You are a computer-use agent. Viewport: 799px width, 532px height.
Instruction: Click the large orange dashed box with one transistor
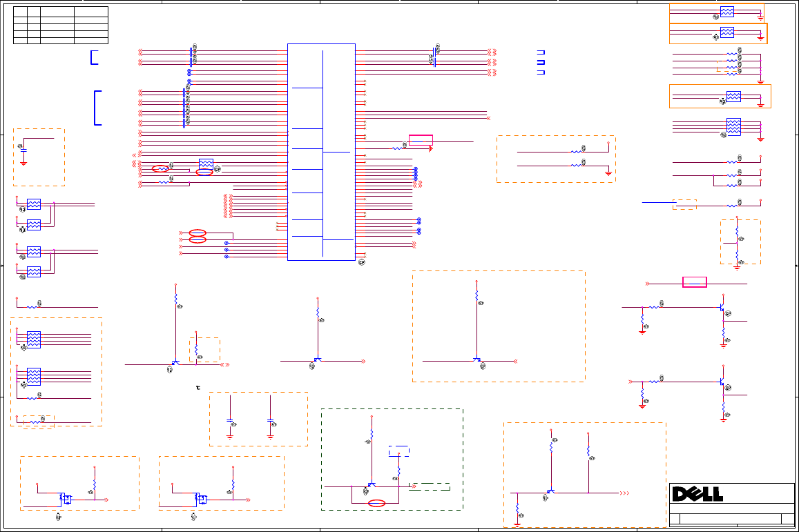pyautogui.click(x=499, y=326)
